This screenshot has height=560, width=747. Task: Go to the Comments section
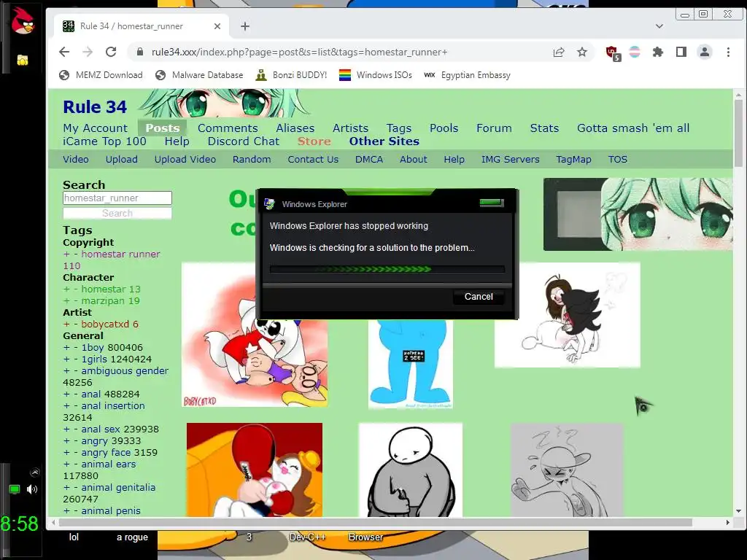pos(228,128)
